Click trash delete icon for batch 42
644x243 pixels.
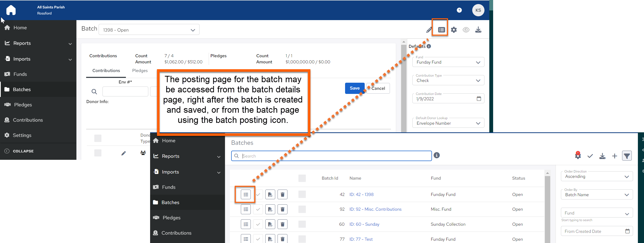tap(282, 194)
